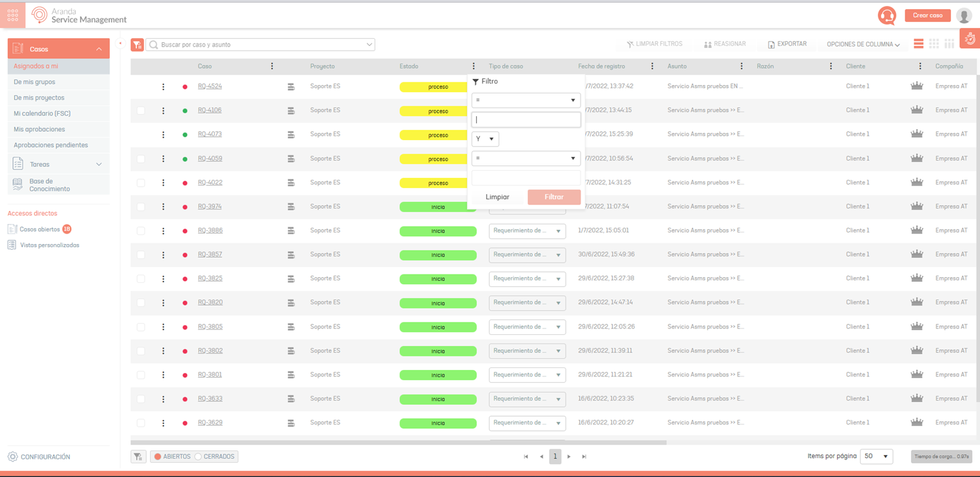This screenshot has width=980, height=477.
Task: Switch to list view layout icon
Action: 918,44
